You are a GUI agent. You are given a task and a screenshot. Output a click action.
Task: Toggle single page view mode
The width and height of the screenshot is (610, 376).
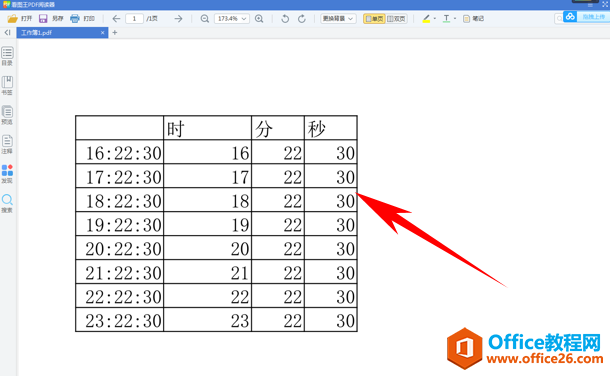(x=374, y=18)
